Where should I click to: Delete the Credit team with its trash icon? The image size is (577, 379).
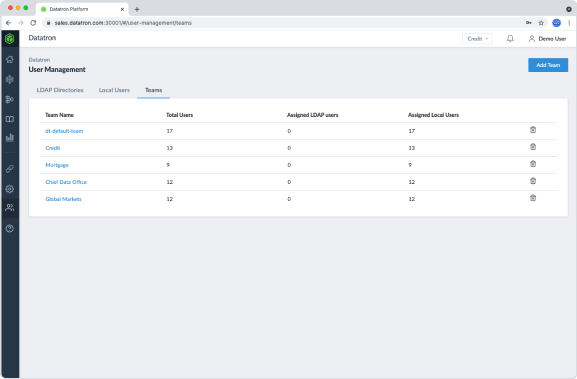tap(533, 147)
